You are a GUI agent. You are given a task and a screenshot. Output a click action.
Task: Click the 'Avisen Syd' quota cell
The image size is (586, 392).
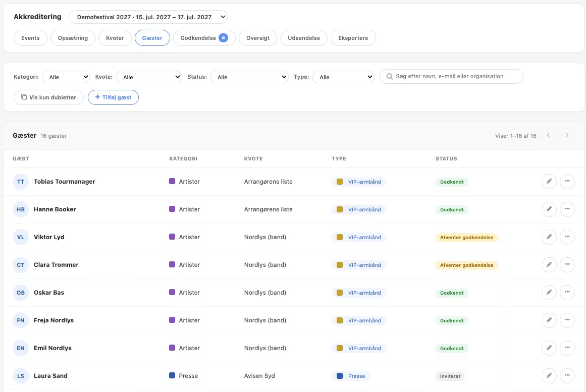[259, 375]
